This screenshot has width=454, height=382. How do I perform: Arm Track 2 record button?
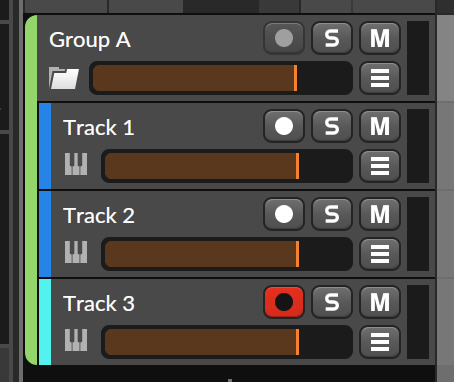[284, 214]
